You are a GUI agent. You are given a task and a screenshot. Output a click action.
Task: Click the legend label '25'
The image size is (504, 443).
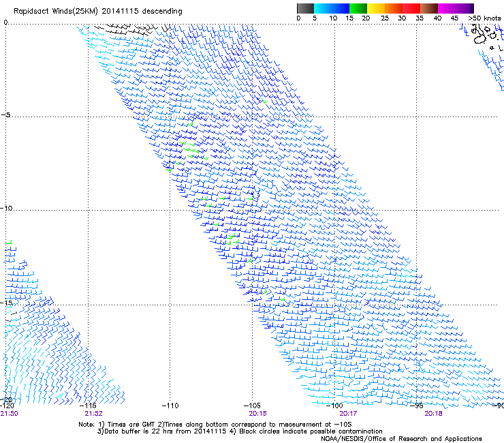click(x=385, y=18)
